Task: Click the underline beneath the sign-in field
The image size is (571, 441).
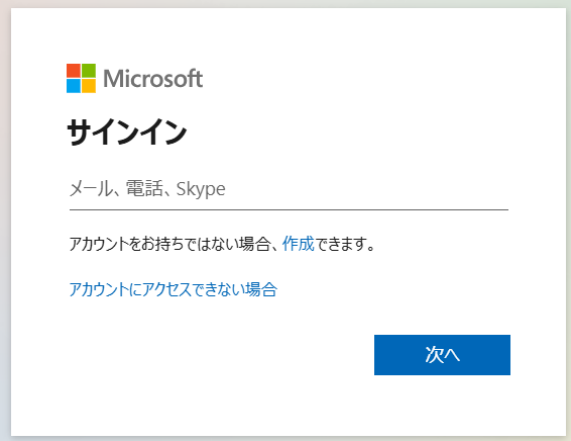Action: click(x=289, y=210)
